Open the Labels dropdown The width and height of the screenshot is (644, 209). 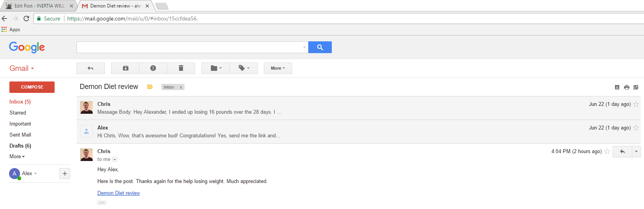click(243, 68)
